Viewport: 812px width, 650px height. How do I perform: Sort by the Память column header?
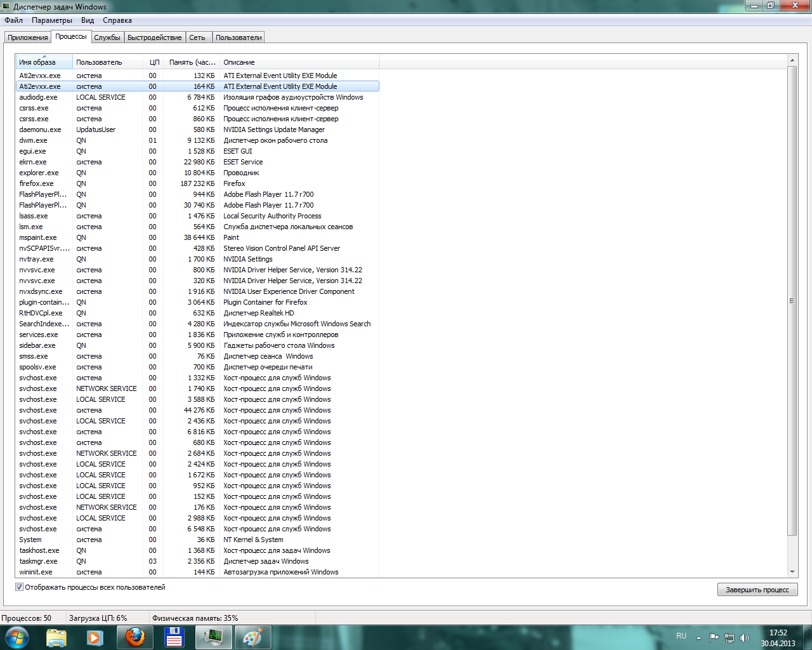coord(192,62)
